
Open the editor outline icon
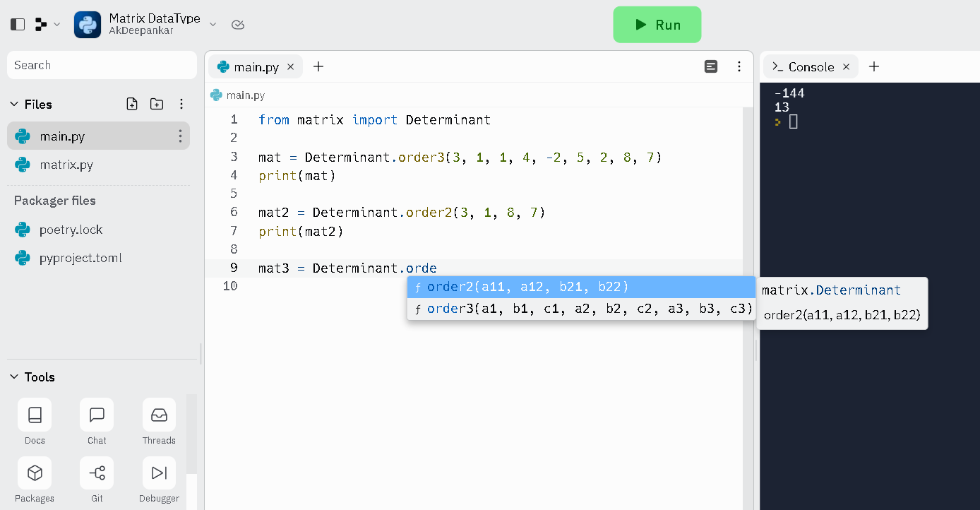tap(710, 66)
